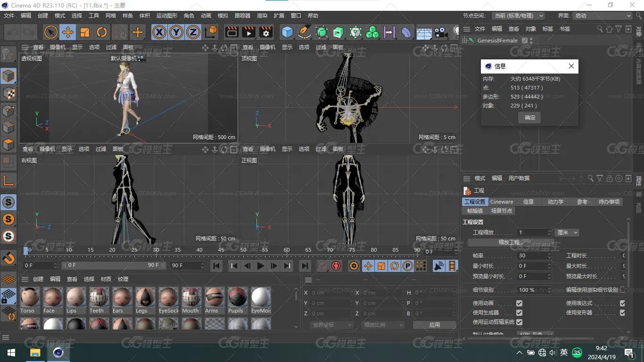This screenshot has width=644, height=362.
Task: Uncheck 使用运动剪辑系统 checkbox
Action: 519,322
